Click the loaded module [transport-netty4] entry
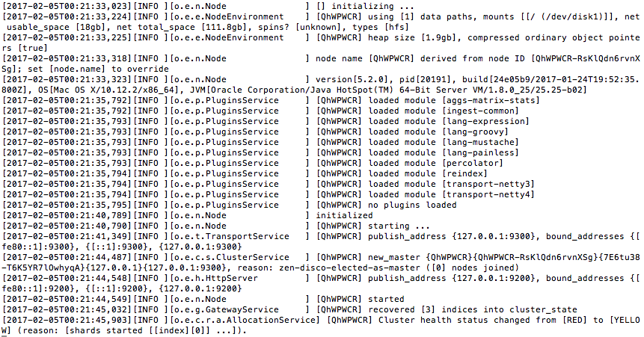The width and height of the screenshot is (644, 337). point(451,194)
